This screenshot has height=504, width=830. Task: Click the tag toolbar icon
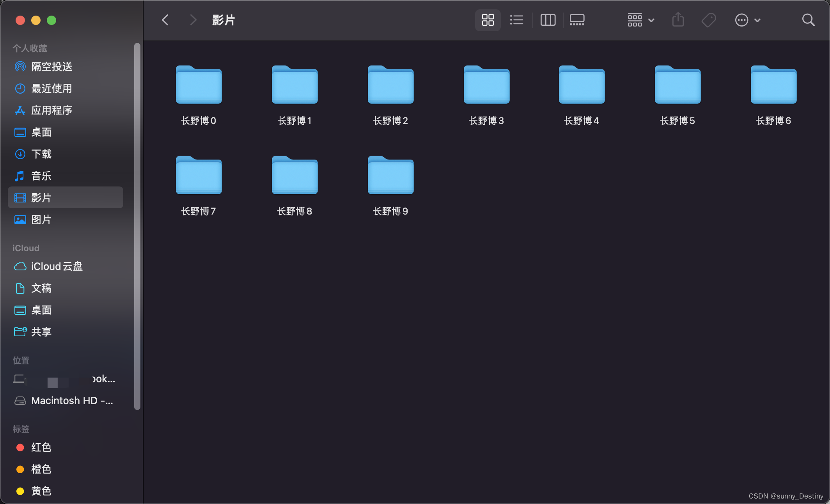pos(708,20)
